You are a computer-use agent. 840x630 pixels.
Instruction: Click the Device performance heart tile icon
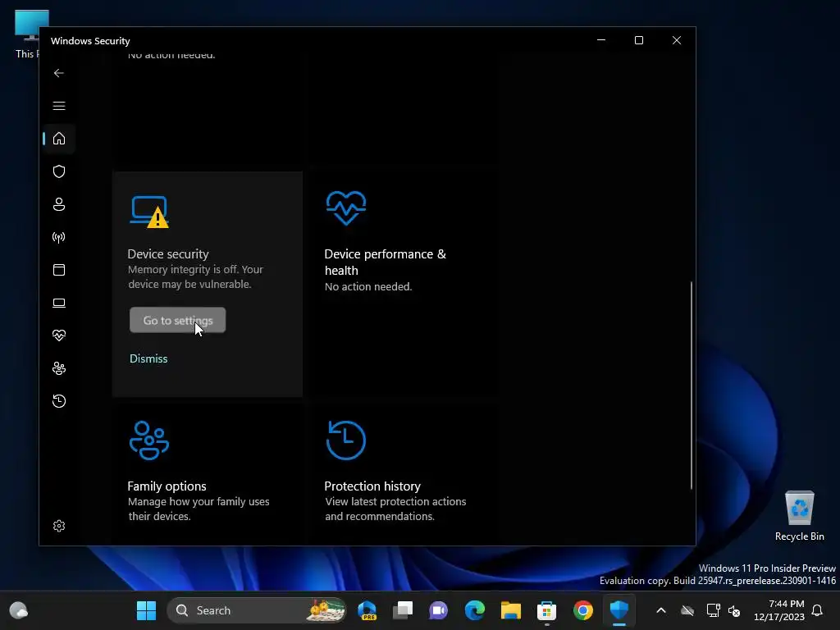346,208
